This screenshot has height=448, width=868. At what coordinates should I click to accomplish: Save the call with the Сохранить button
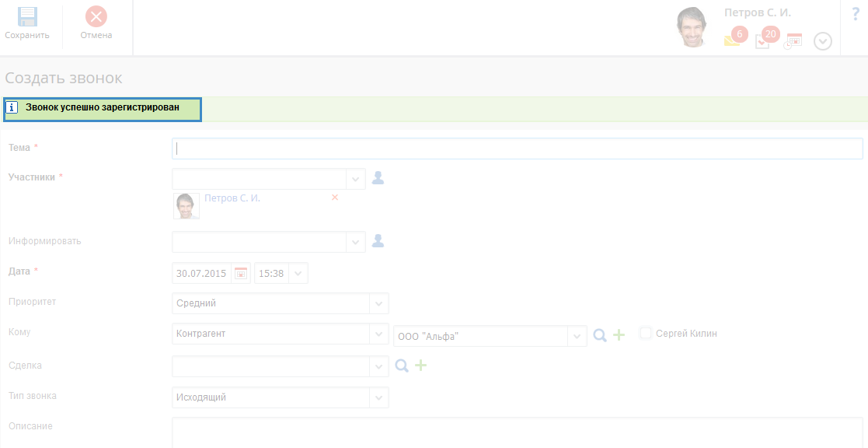tap(27, 23)
